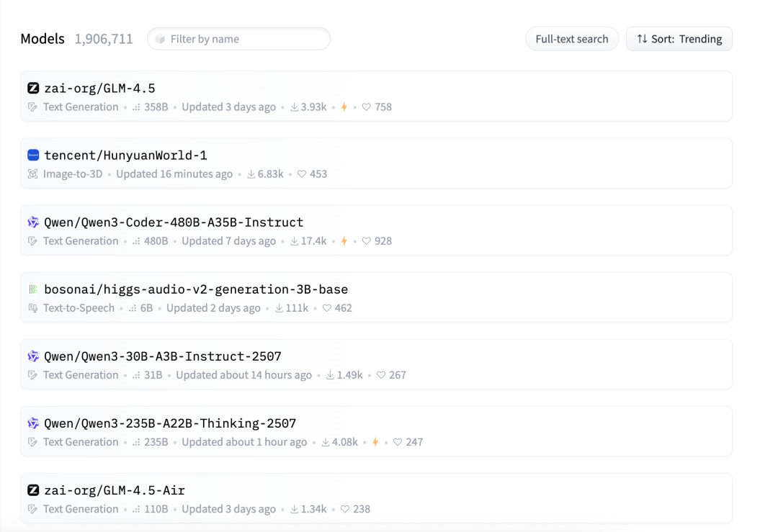Click the zai-org logo beside GLM-4.5-Air
The height and width of the screenshot is (532, 778).
[x=33, y=490]
